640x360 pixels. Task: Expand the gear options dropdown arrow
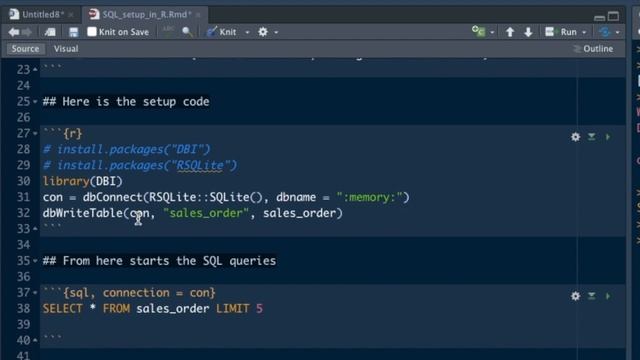[x=276, y=32]
